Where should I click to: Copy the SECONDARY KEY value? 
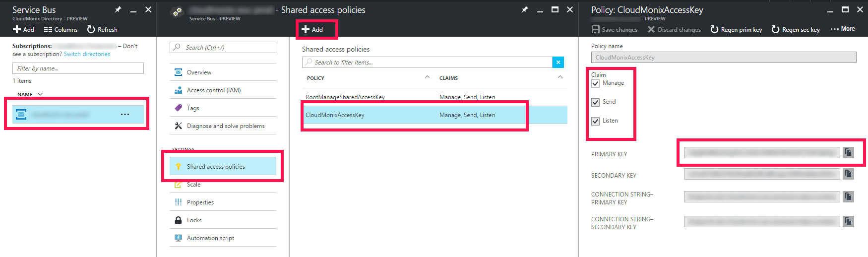point(849,174)
